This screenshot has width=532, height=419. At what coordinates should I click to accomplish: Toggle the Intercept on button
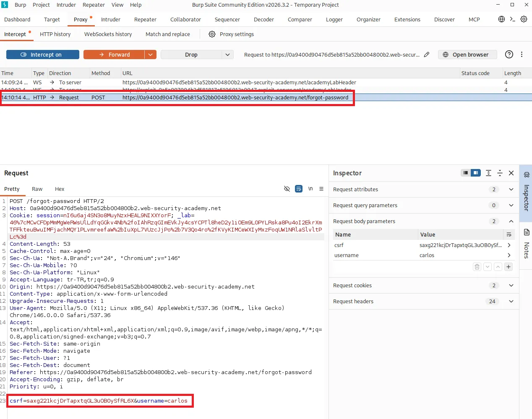coord(43,55)
